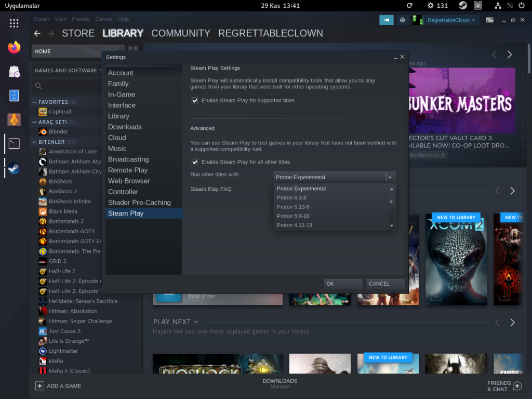This screenshot has width=532, height=399.
Task: Collapse the ARAÇ SETİ category
Action: [x=35, y=122]
